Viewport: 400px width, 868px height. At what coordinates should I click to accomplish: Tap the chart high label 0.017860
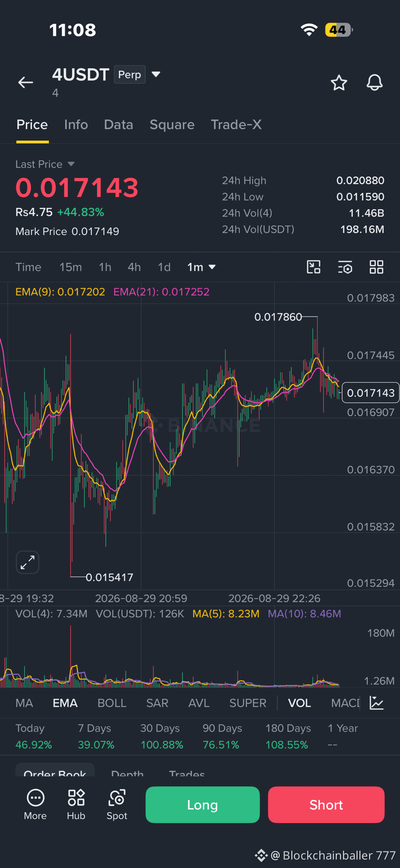coord(278,317)
